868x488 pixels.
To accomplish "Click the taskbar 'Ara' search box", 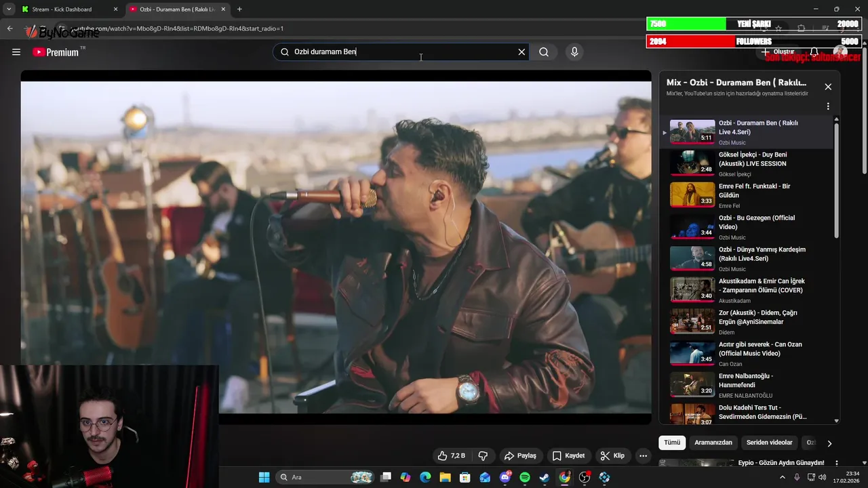I will [326, 477].
